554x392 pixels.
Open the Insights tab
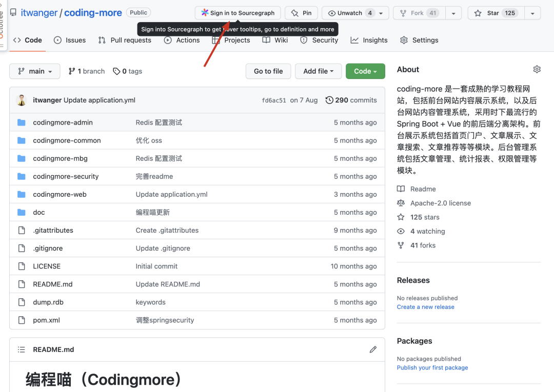[369, 40]
